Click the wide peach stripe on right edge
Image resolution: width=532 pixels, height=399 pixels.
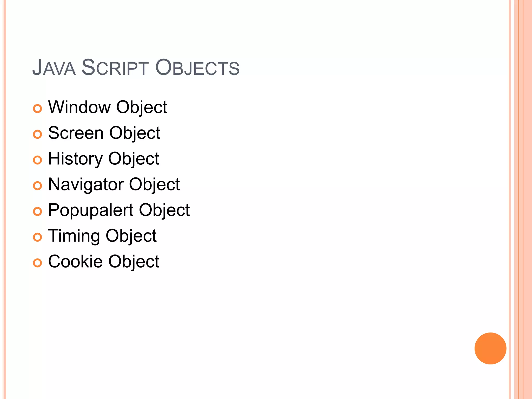(x=526, y=199)
